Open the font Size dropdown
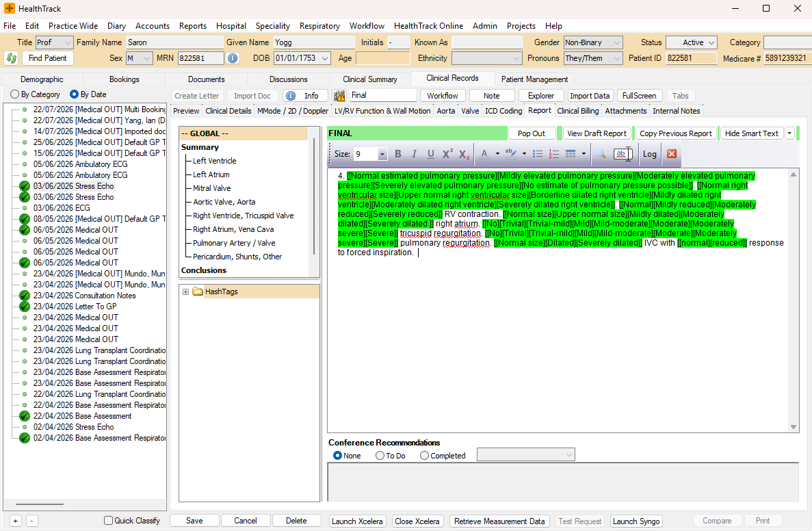 pos(382,154)
